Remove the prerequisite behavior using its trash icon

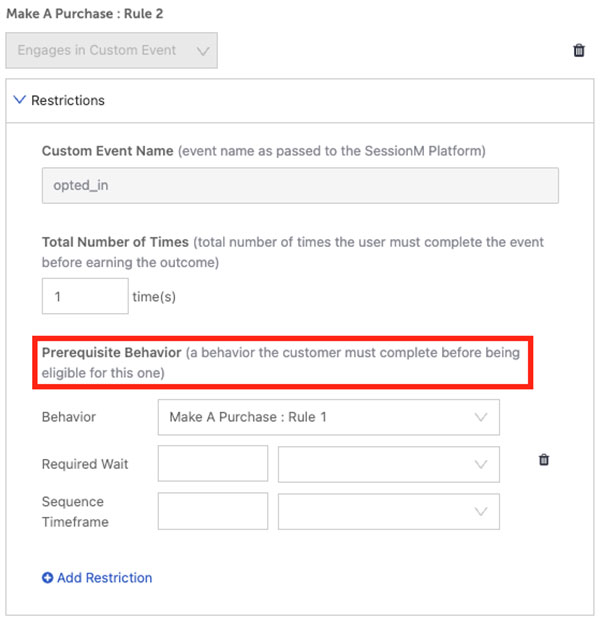[544, 460]
